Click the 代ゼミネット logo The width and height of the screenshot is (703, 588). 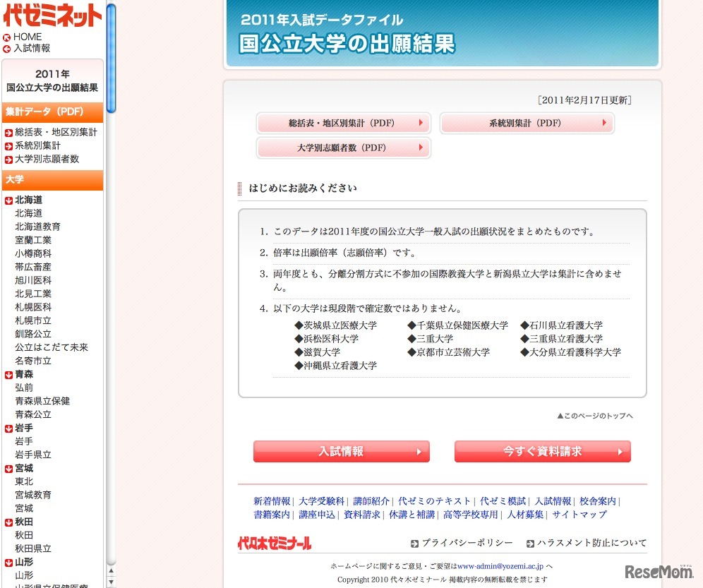52,16
